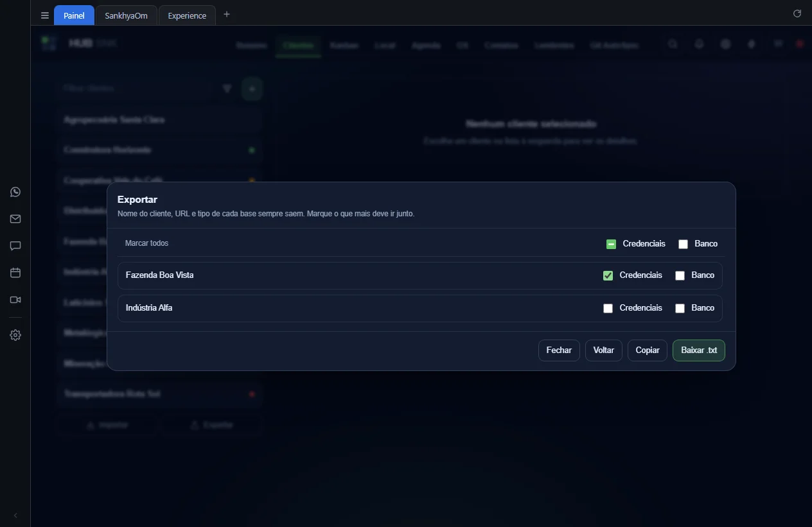Image resolution: width=812 pixels, height=527 pixels.
Task: Toggle Credenciais checkbox in Marcar todos row
Action: pos(611,244)
